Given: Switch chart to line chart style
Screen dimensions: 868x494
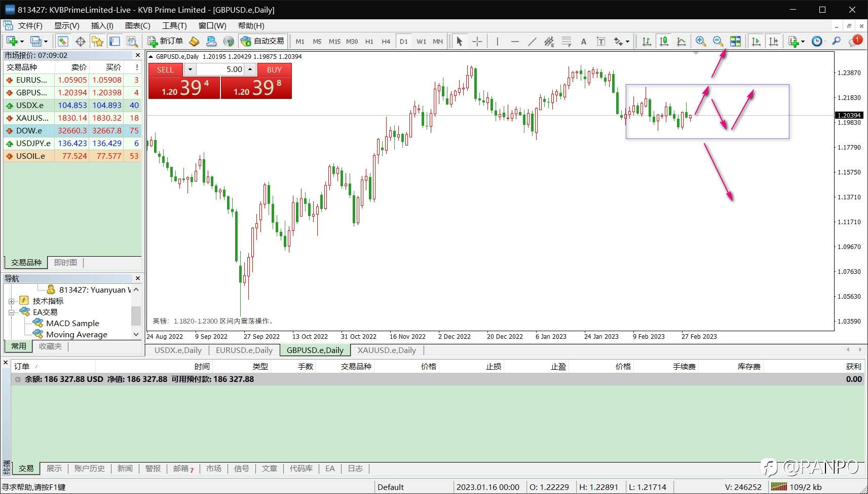Looking at the screenshot, I should 682,41.
